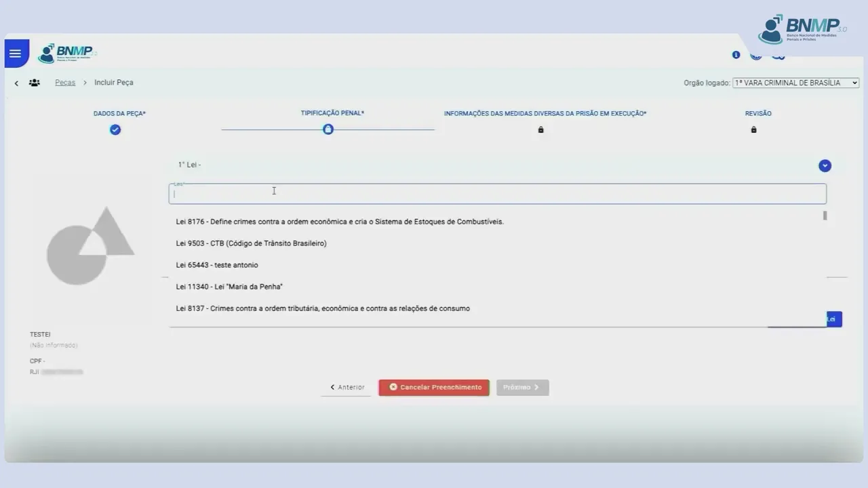Click the TESTEI person name
The width and height of the screenshot is (868, 488).
[x=40, y=335]
